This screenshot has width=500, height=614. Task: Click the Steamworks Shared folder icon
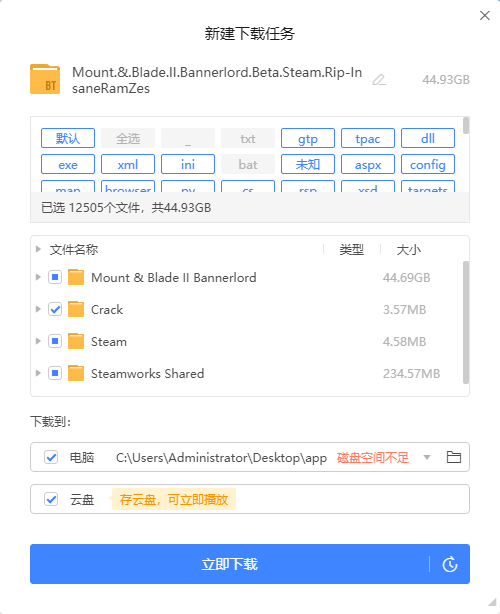click(76, 374)
